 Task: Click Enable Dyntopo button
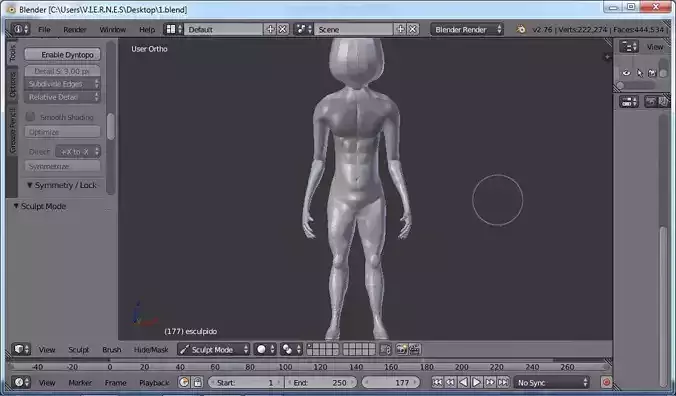(63, 54)
